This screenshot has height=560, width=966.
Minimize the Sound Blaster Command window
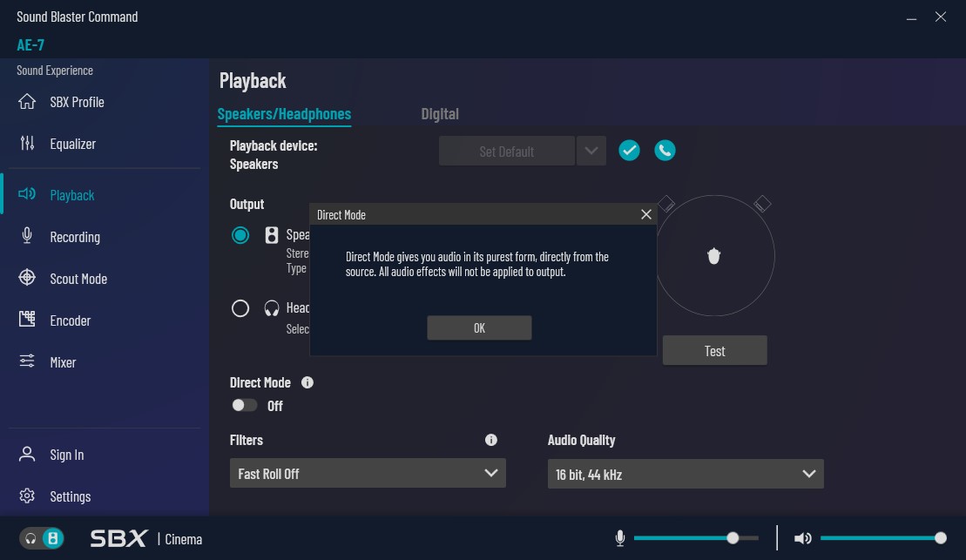(x=911, y=18)
